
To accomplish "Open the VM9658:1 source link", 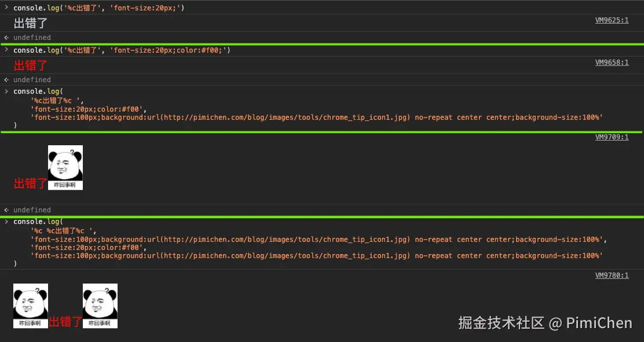I will 612,62.
